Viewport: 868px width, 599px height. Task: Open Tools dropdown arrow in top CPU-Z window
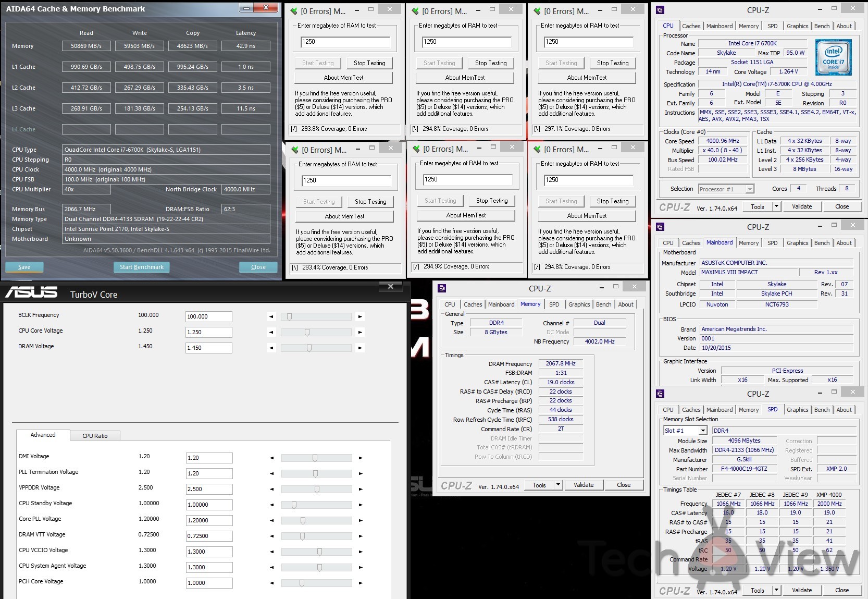776,206
